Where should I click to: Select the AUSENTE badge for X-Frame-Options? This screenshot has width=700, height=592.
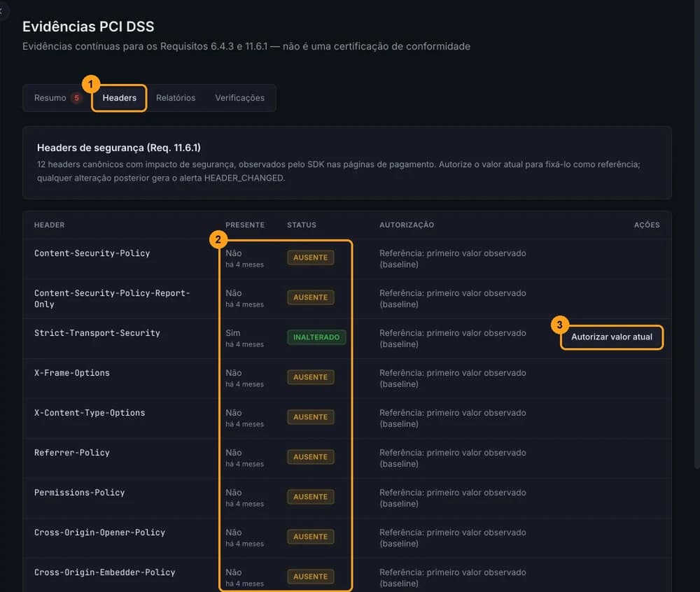(310, 377)
